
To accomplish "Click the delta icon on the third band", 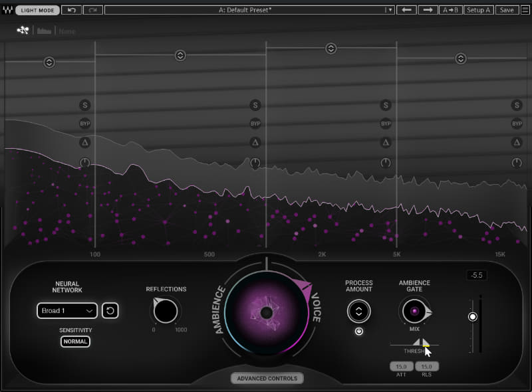I will point(386,142).
